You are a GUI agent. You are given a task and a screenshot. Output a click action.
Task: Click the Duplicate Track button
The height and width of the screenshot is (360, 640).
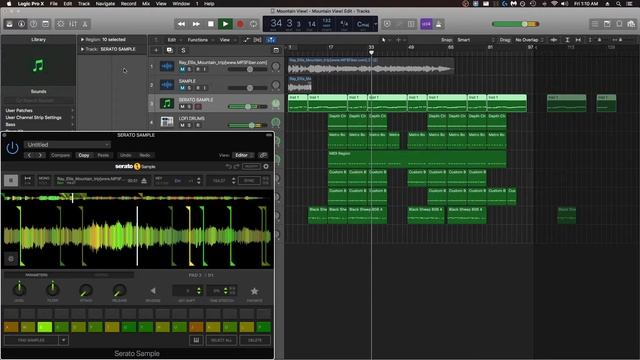pyautogui.click(x=169, y=50)
